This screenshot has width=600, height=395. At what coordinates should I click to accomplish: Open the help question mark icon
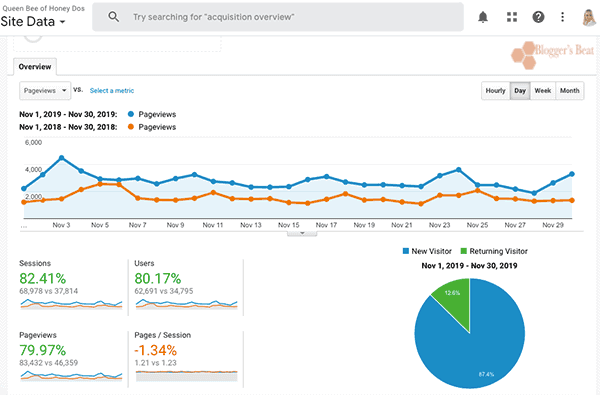coord(538,17)
